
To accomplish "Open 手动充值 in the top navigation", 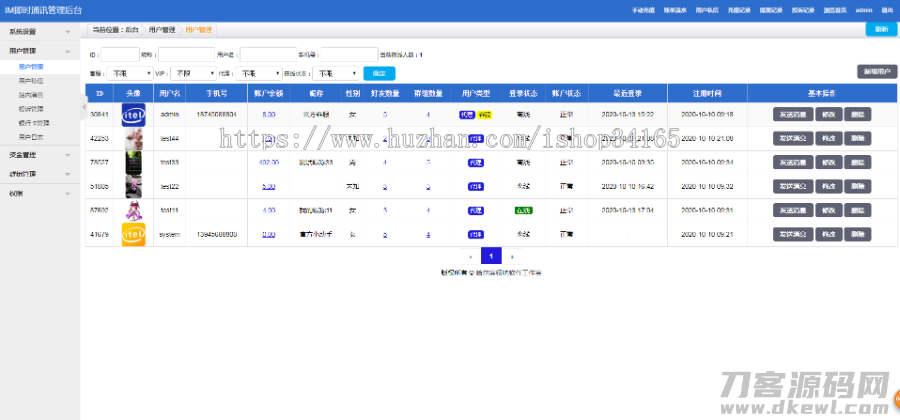I will click(643, 10).
